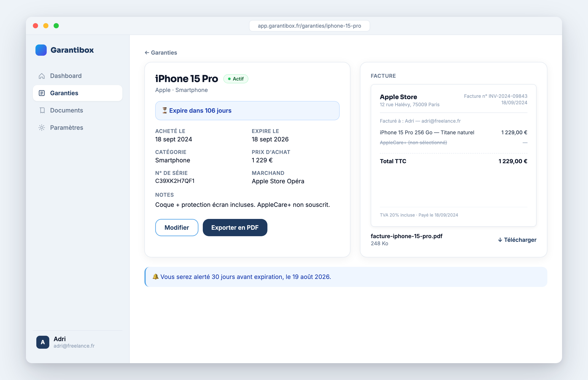Click the Total TTC amount 1 229,00 €

(513, 161)
